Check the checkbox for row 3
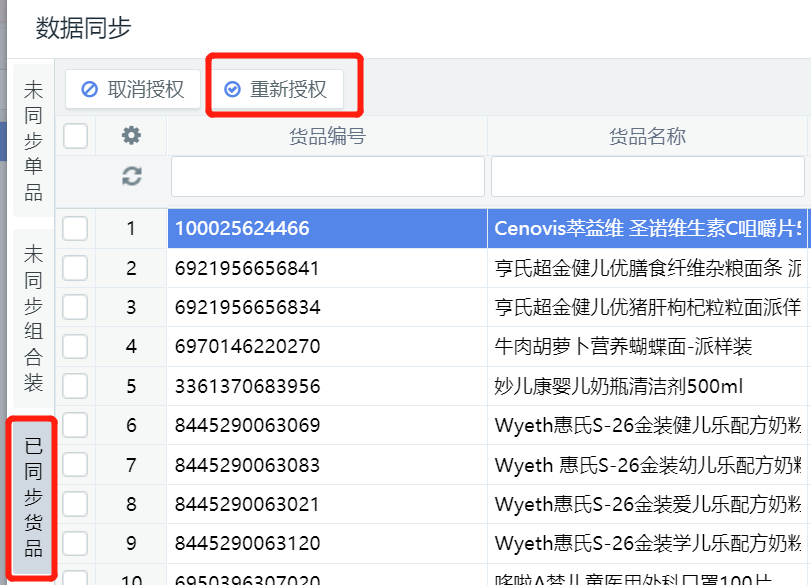This screenshot has height=585, width=811. coord(76,307)
